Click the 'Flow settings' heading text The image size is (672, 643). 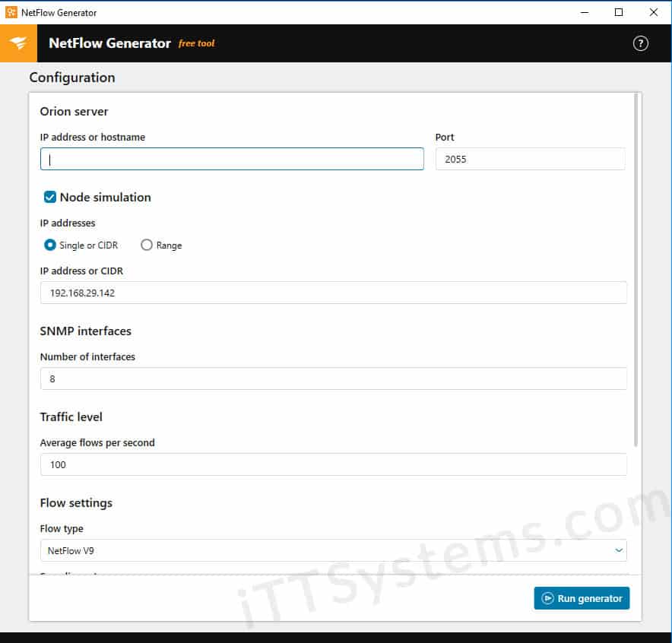pyautogui.click(x=76, y=503)
